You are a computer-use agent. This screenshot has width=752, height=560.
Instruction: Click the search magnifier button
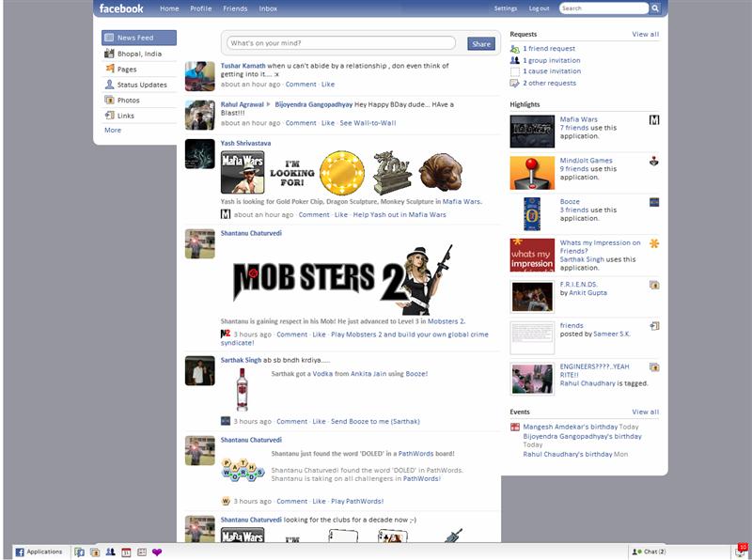point(655,8)
